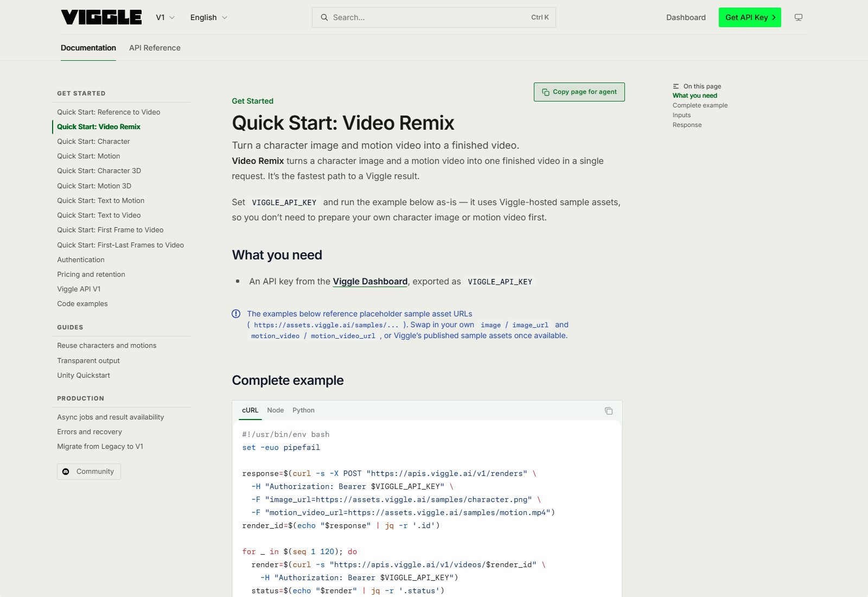Switch to the Documentation tab
Image resolution: width=868 pixels, height=597 pixels.
(x=88, y=48)
